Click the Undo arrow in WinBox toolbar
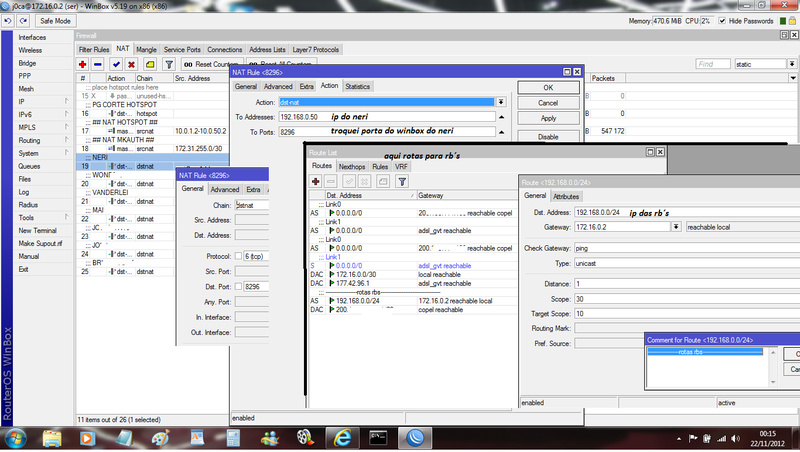The height and width of the screenshot is (452, 800). click(x=8, y=21)
